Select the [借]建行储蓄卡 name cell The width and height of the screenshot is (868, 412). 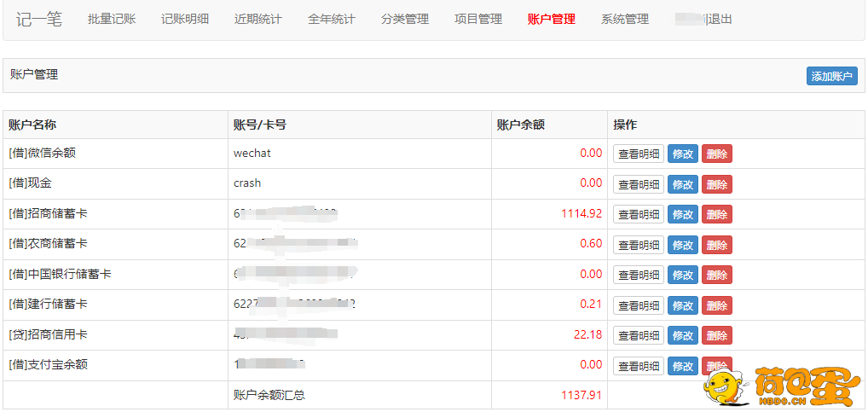(x=115, y=305)
